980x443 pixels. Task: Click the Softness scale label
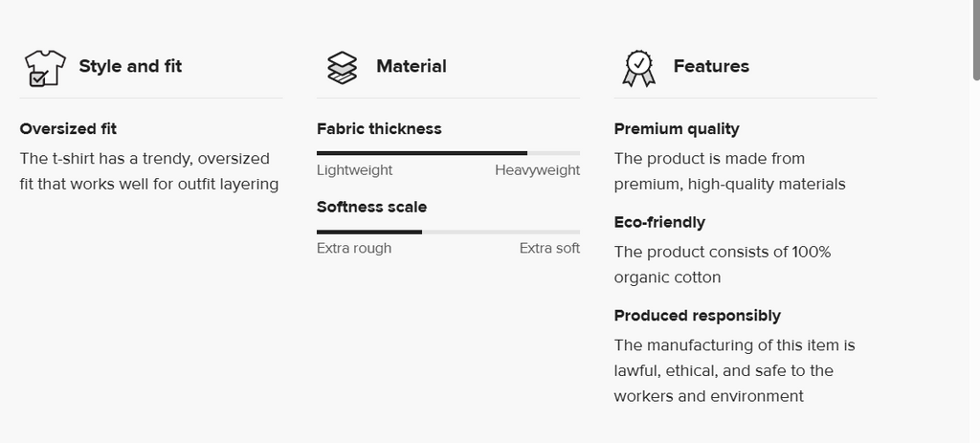pyautogui.click(x=371, y=207)
